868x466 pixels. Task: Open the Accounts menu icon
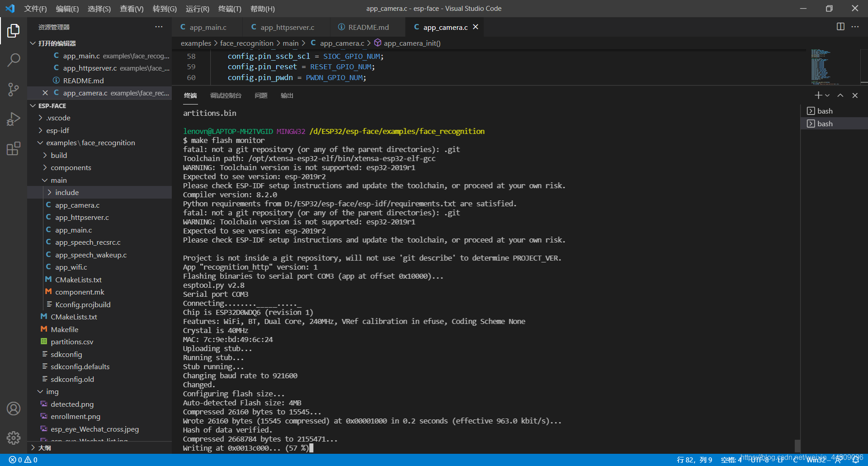pos(14,409)
